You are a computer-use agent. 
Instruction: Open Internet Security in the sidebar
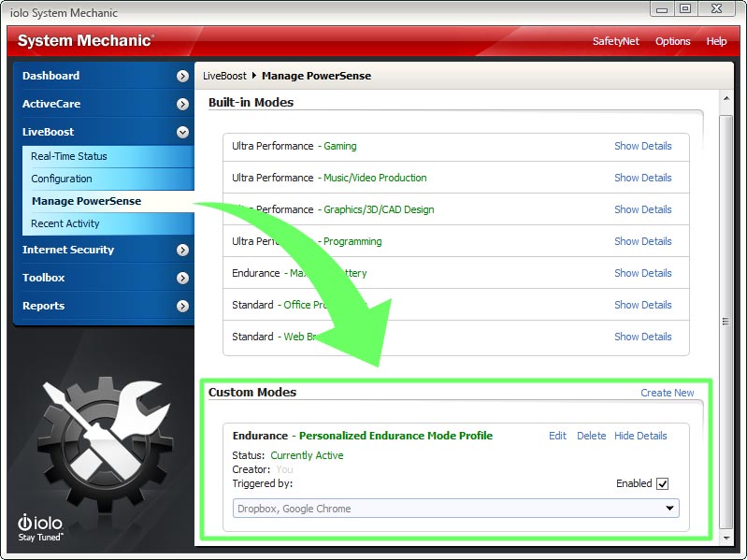coord(68,250)
